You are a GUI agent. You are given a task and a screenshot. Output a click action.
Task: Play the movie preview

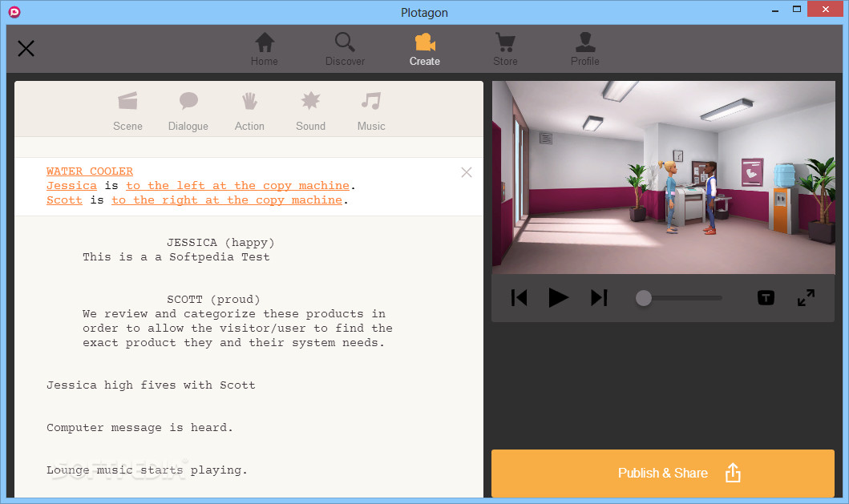click(558, 298)
